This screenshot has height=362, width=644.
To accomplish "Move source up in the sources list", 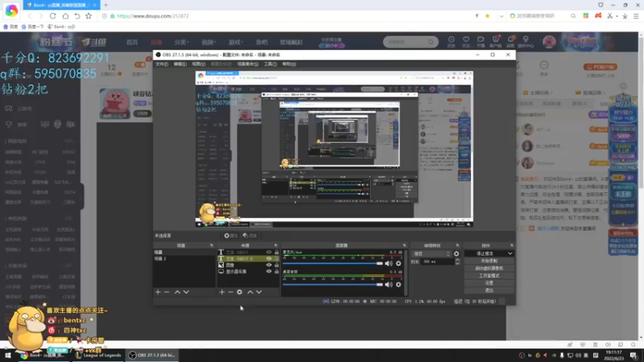I will pos(250,292).
